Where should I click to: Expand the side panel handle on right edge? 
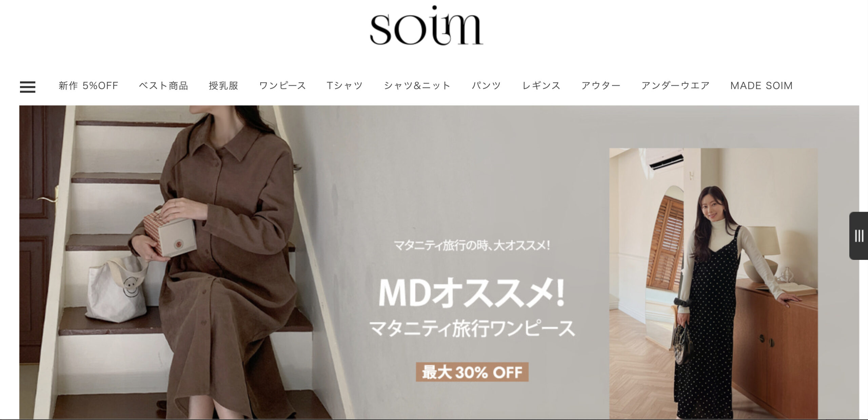[859, 236]
